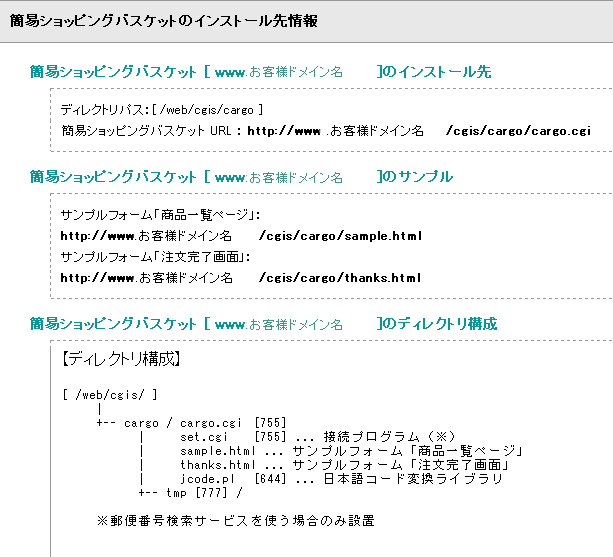613x557 pixels.
Task: Click the のサンプル section heading
Action: click(x=241, y=177)
